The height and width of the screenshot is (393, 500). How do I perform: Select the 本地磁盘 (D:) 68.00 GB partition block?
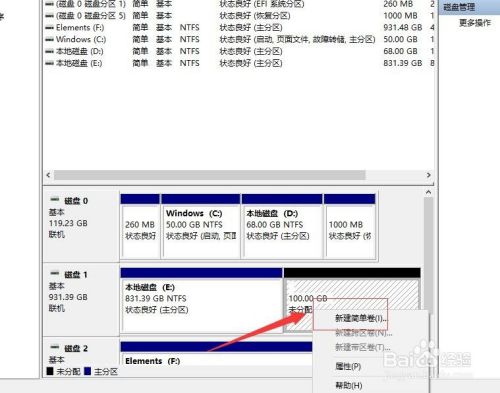(282, 226)
